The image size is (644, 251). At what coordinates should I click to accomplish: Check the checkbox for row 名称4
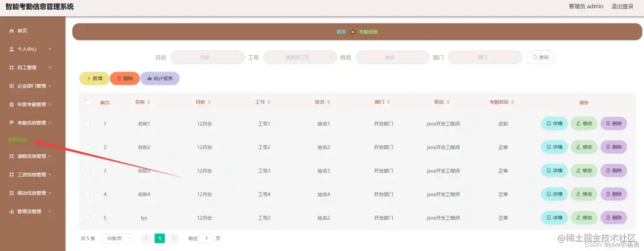(x=88, y=194)
